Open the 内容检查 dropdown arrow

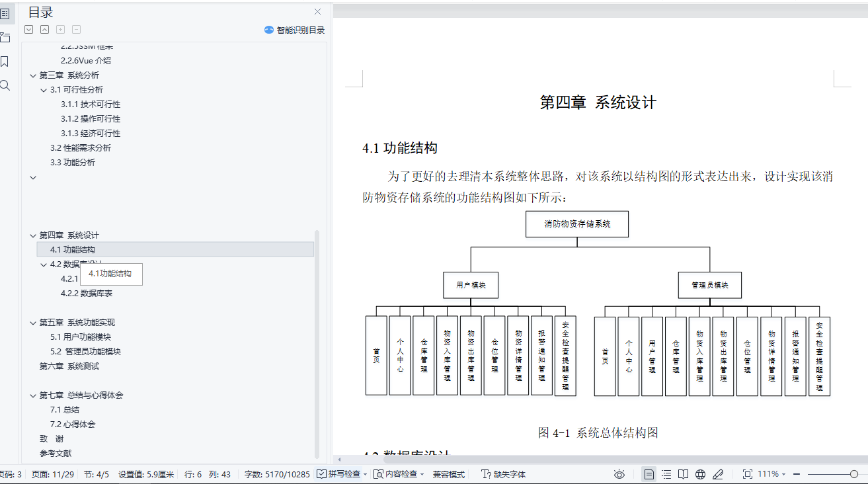click(422, 474)
